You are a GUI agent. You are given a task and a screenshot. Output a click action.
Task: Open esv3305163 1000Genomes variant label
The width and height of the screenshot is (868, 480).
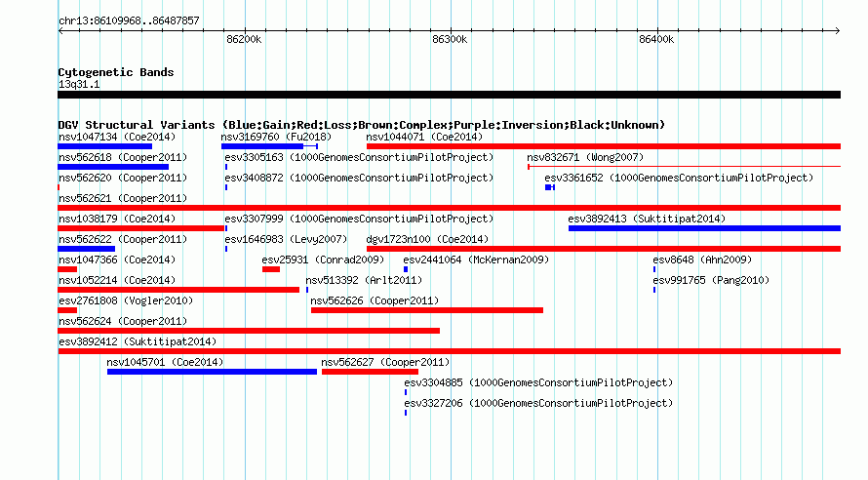click(359, 157)
